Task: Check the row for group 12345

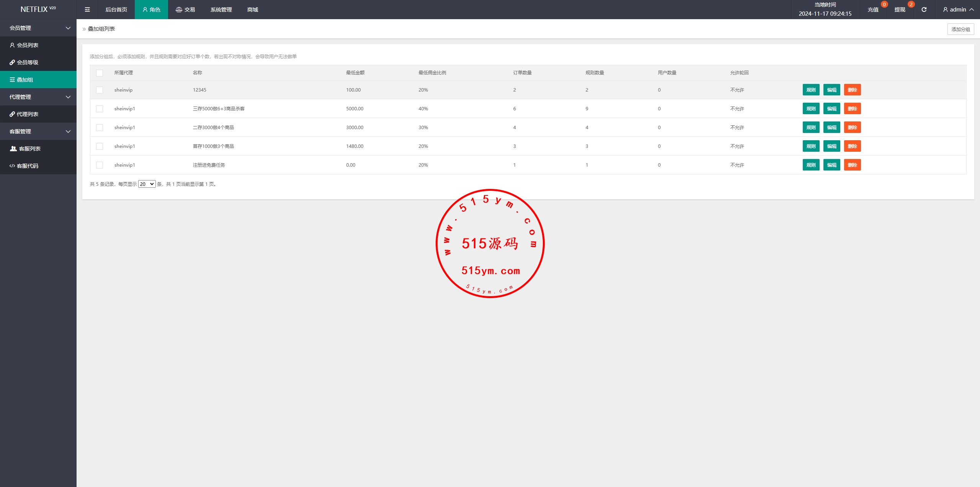Action: [100, 90]
